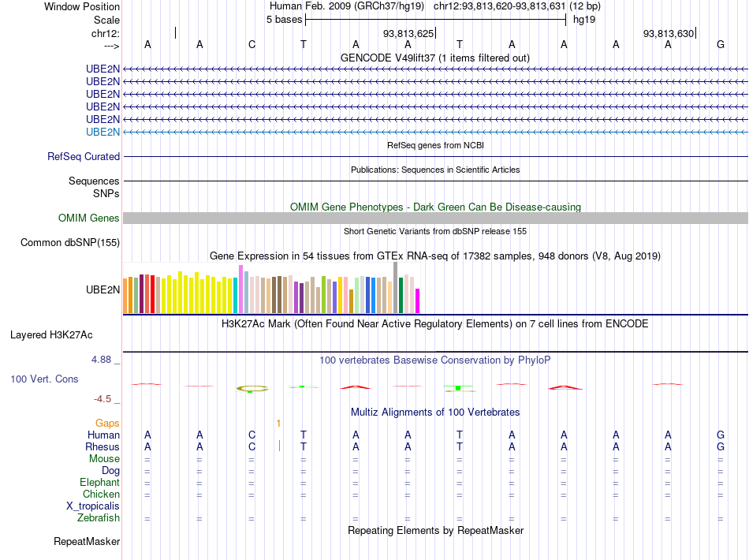Viewport: 749px width, 560px height.
Task: Open '100 vertebrates Basewise Conservation by PhyloP' title
Action: coord(435,360)
